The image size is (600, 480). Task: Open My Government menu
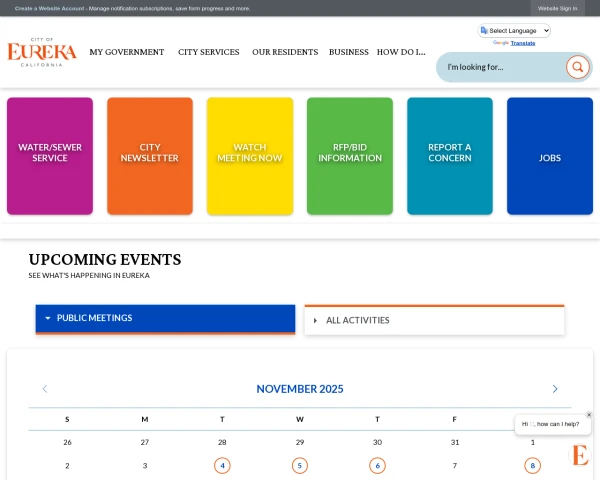click(x=126, y=52)
